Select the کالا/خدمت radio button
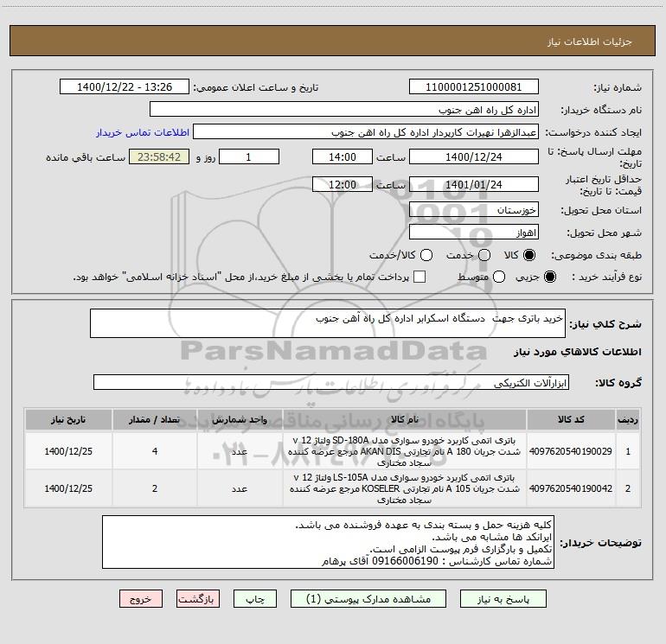 point(426,255)
